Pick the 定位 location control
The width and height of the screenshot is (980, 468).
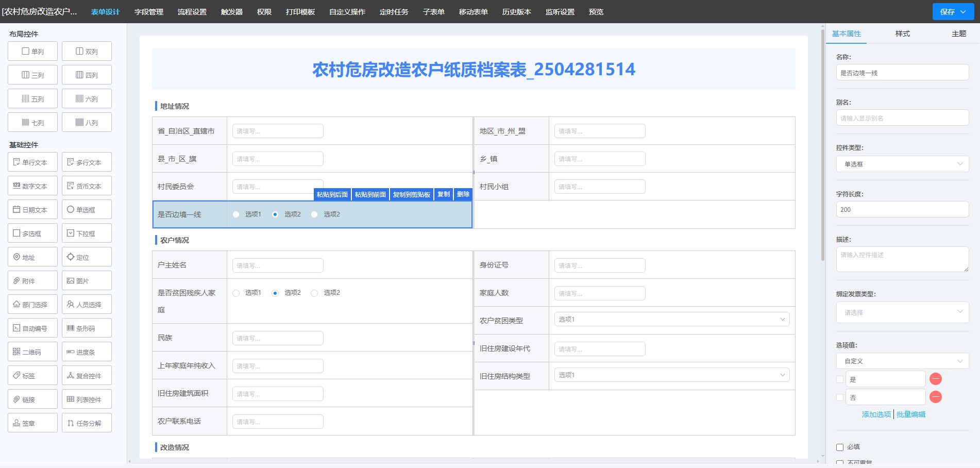87,257
